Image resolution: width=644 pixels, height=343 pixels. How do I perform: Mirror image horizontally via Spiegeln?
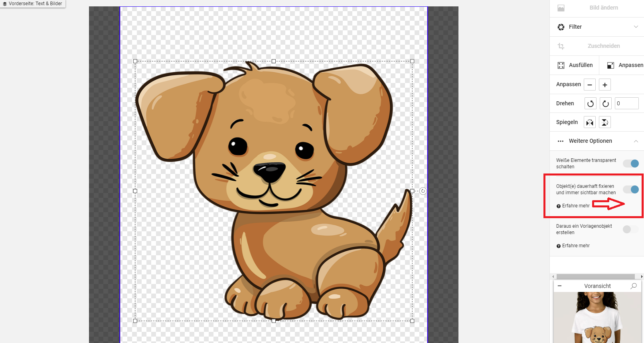[590, 122]
